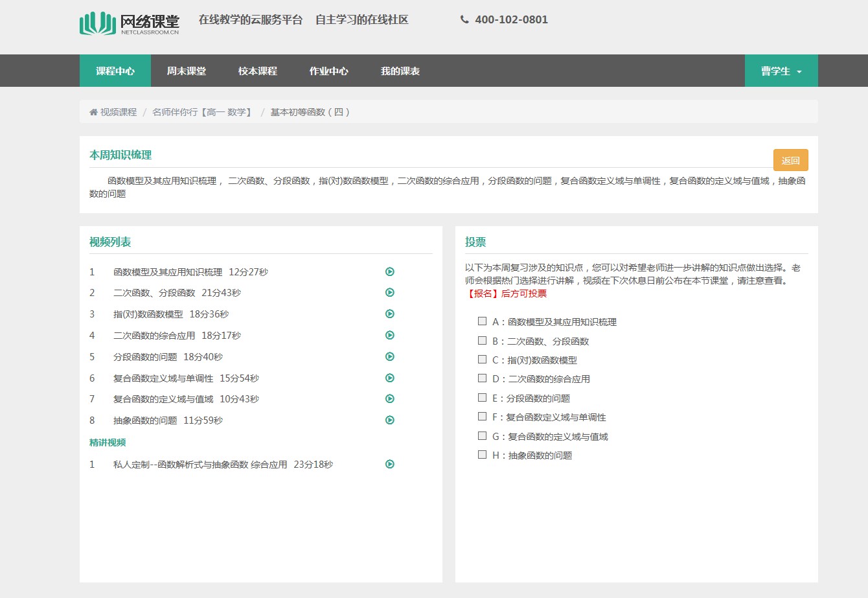868x598 pixels.
Task: Go to 我的课表 in navigation
Action: point(400,71)
